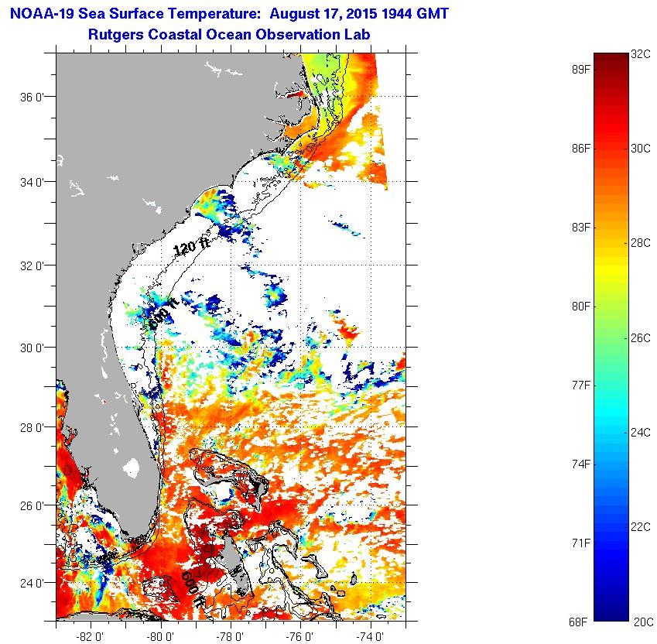Click the 26 0' latitude label
The width and height of the screenshot is (657, 644).
click(x=32, y=506)
